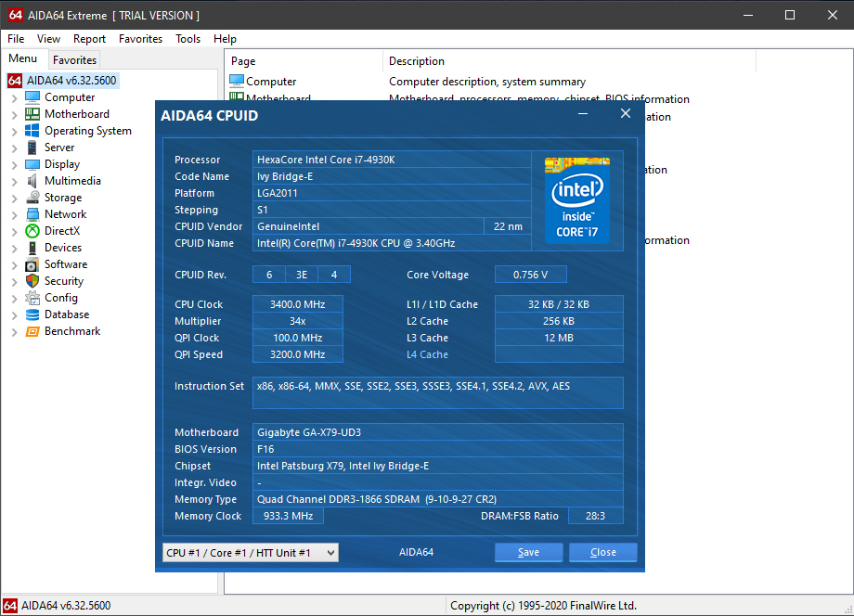This screenshot has width=854, height=616.
Task: Expand the Display tree node
Action: [15, 165]
